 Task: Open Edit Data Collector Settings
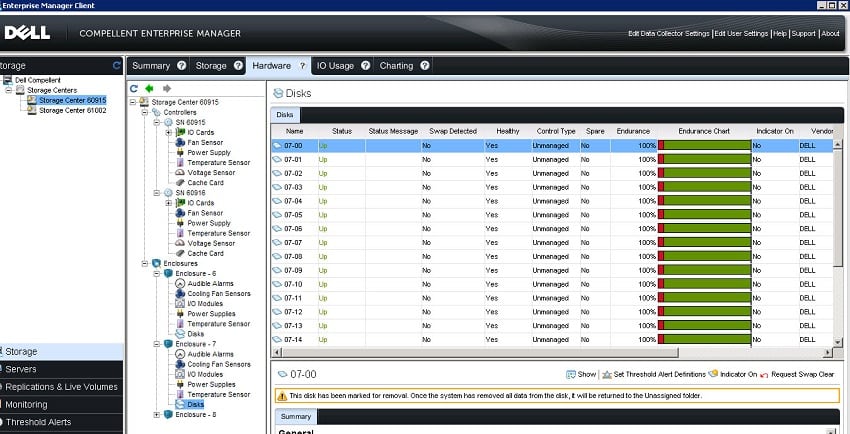point(668,34)
